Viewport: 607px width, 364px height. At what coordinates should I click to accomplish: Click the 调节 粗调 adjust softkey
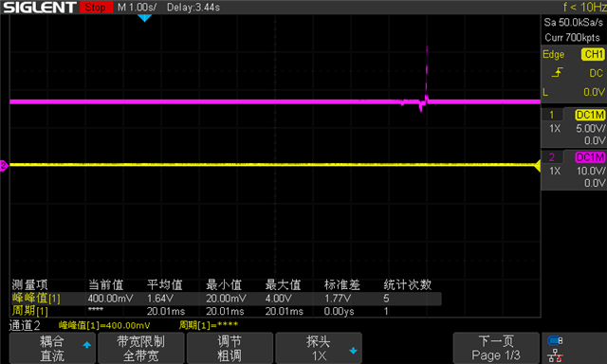click(230, 348)
